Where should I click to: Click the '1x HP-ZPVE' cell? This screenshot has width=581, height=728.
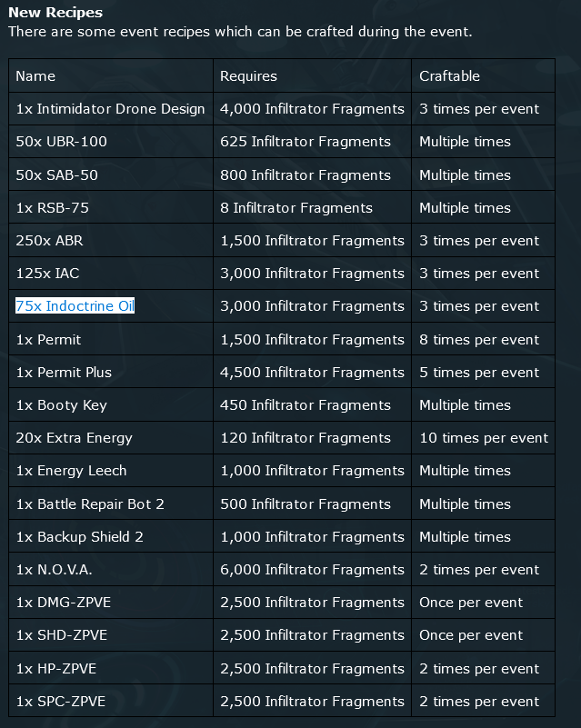pos(111,668)
